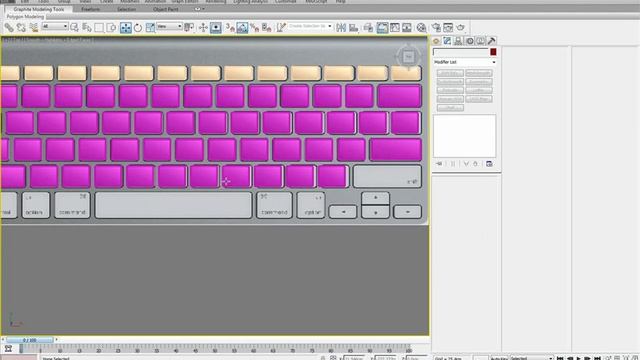Open the mini curve editor icon
640x360 pixels.
[x=8, y=349]
